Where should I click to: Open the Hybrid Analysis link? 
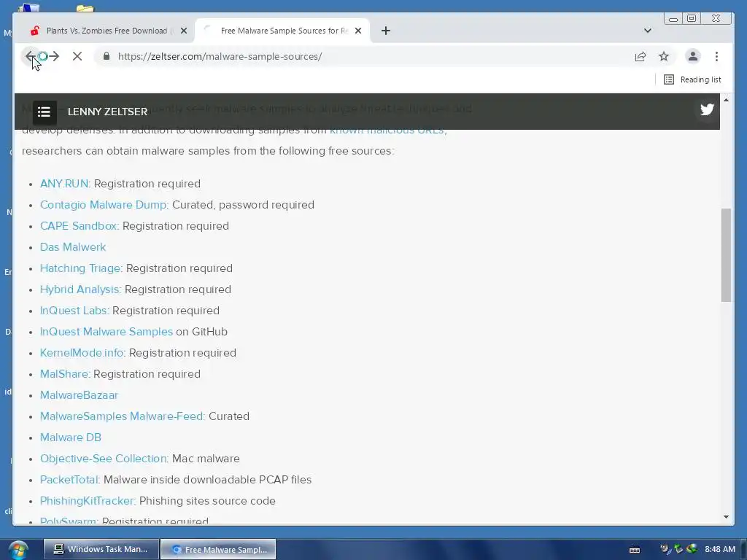pos(80,289)
